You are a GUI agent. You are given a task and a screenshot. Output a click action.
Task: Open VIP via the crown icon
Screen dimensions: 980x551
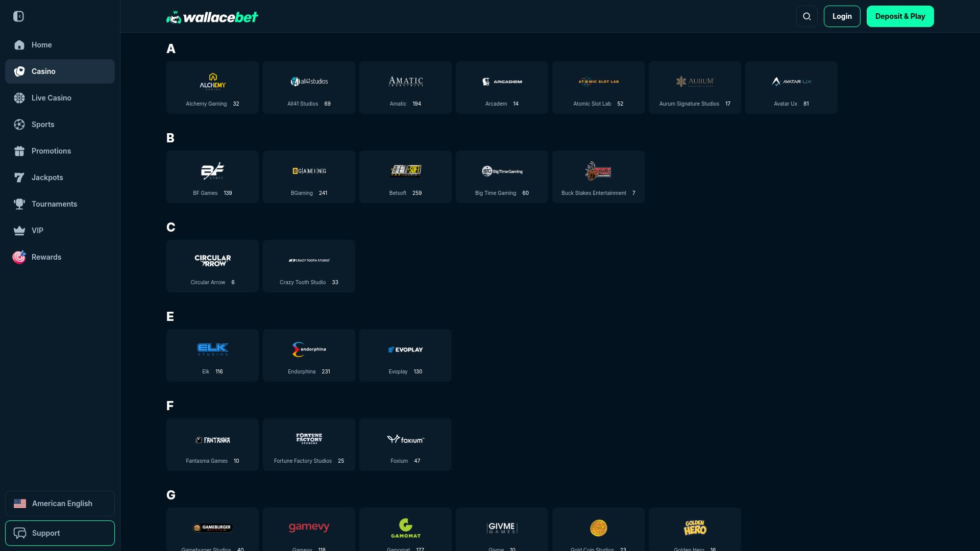point(19,231)
